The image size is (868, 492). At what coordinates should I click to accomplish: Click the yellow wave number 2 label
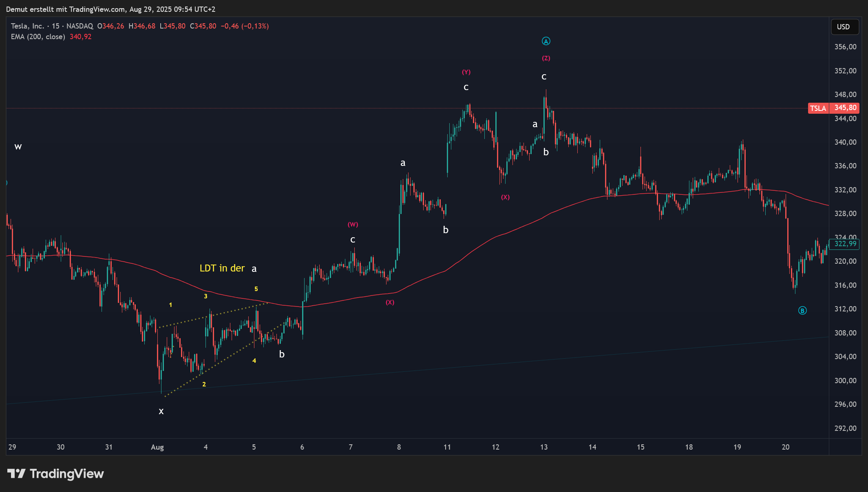pyautogui.click(x=204, y=384)
